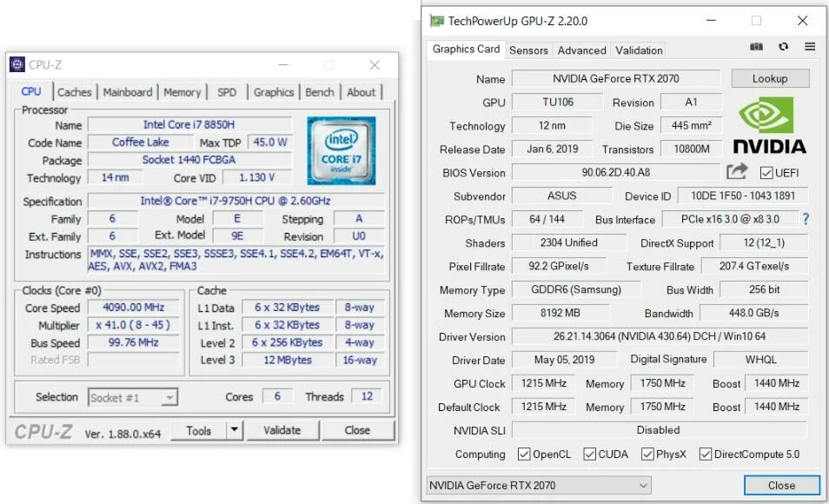Open the Socket #1 selection dropdown
829x504 pixels.
tap(133, 397)
